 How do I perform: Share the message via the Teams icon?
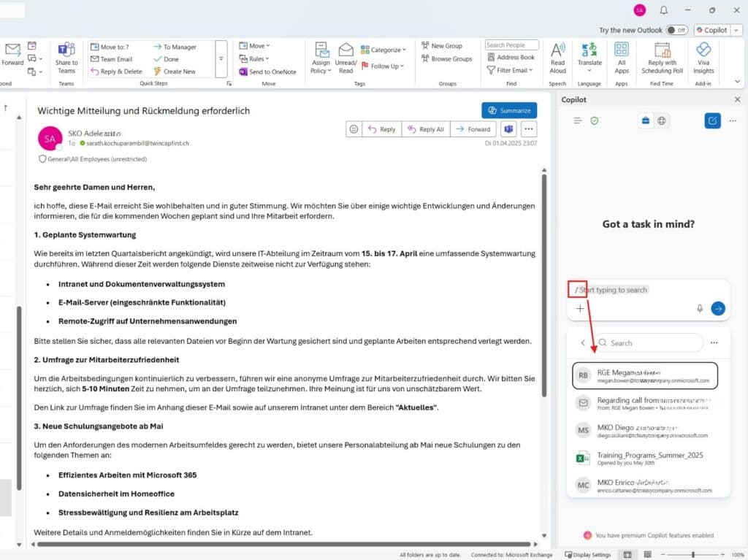tap(508, 129)
